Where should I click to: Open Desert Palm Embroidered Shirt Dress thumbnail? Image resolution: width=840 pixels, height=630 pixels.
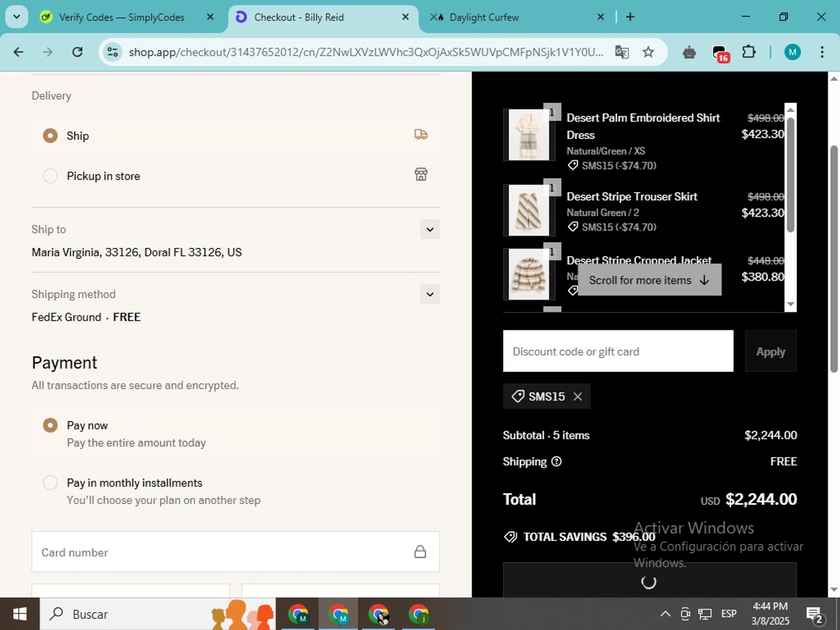coord(529,135)
